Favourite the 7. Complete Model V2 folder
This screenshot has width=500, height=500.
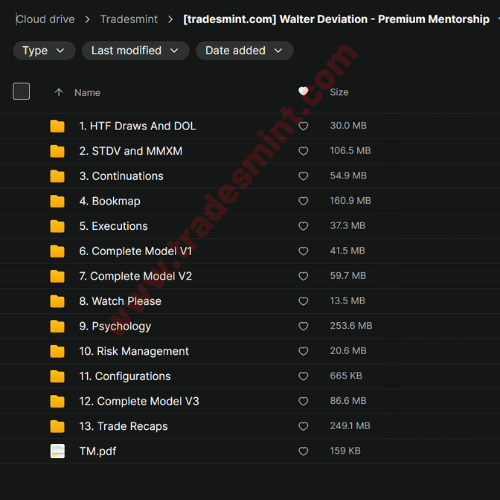click(x=303, y=276)
